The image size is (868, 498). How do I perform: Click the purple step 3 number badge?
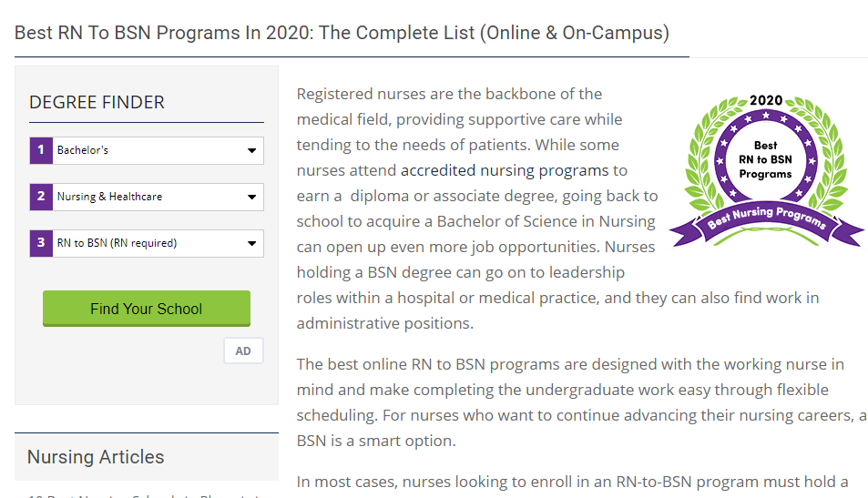41,243
